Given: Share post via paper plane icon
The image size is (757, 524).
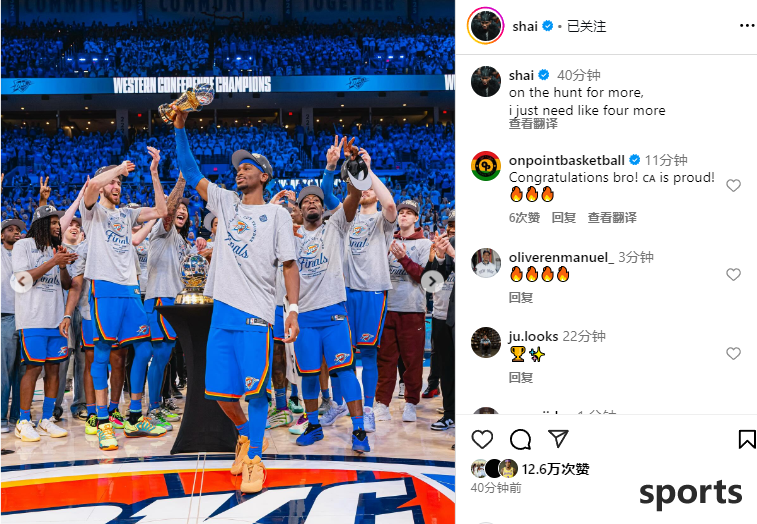Looking at the screenshot, I should pyautogui.click(x=558, y=439).
